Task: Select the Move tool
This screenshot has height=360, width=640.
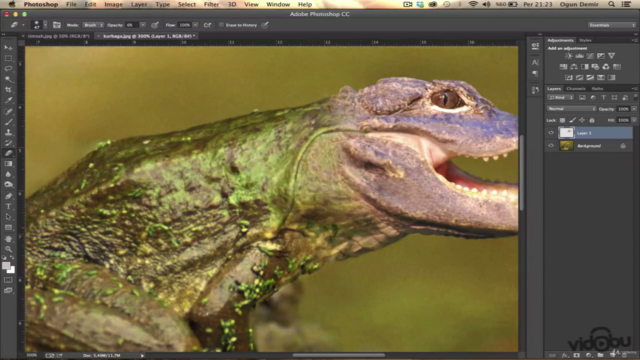Action: pos(8,48)
